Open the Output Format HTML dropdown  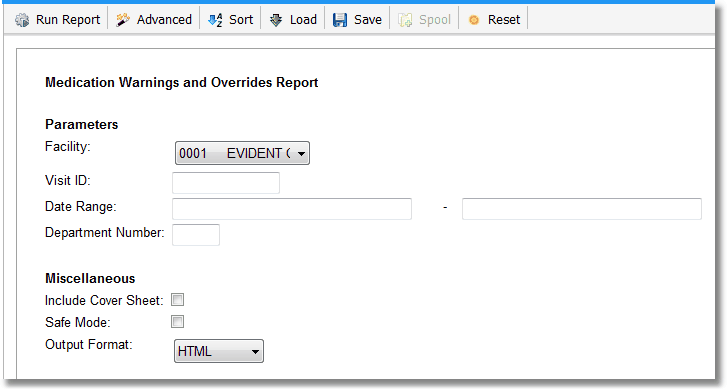pyautogui.click(x=219, y=351)
